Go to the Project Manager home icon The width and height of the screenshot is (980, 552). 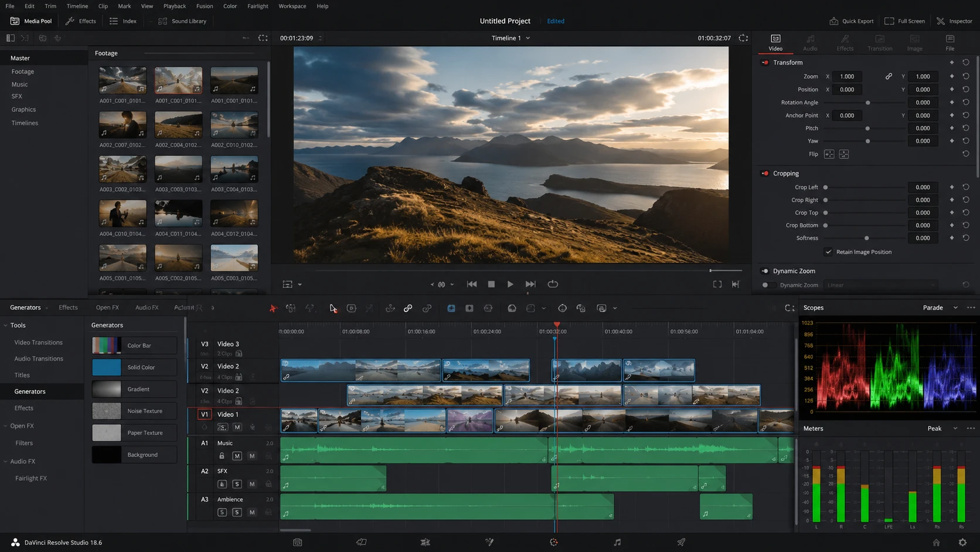click(936, 543)
